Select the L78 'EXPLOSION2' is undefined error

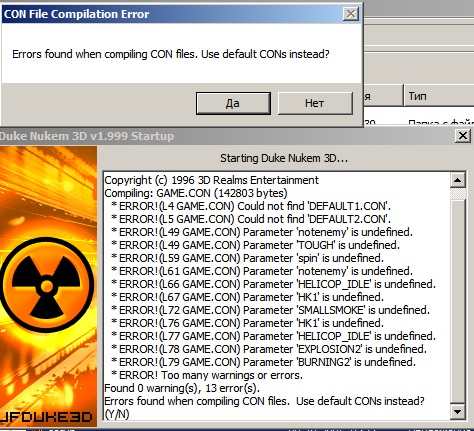click(269, 349)
